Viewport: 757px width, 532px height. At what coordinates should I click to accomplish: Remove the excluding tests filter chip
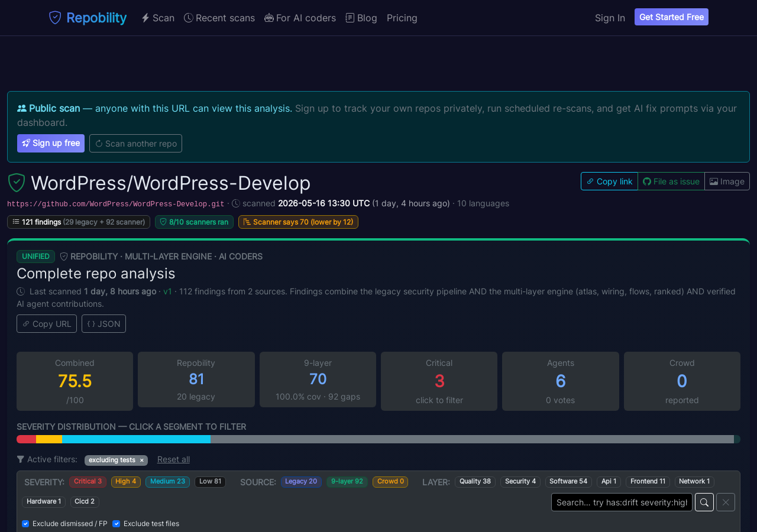(141, 460)
